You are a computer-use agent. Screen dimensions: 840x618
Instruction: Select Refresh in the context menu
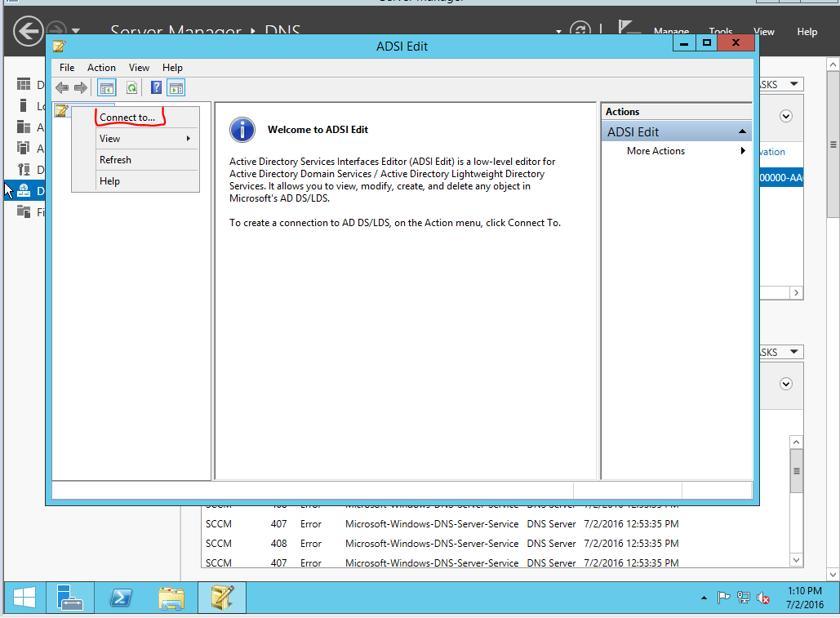[136, 159]
